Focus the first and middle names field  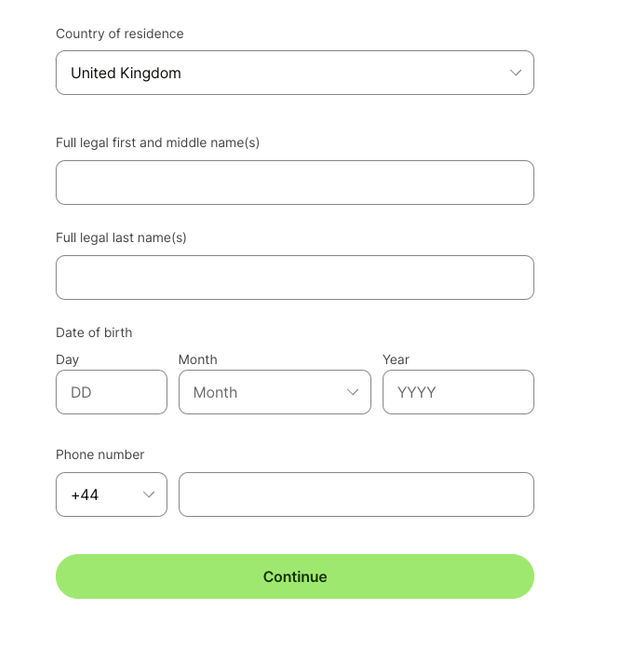coord(294,183)
